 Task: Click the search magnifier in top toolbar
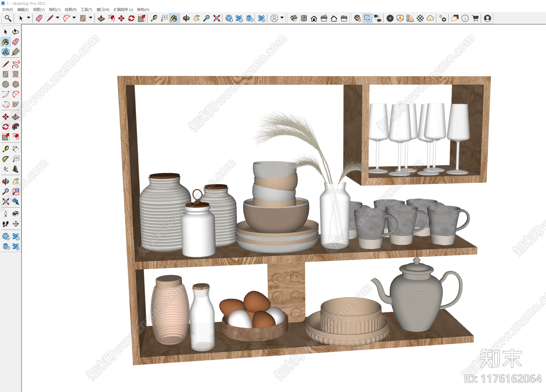[x=8, y=18]
